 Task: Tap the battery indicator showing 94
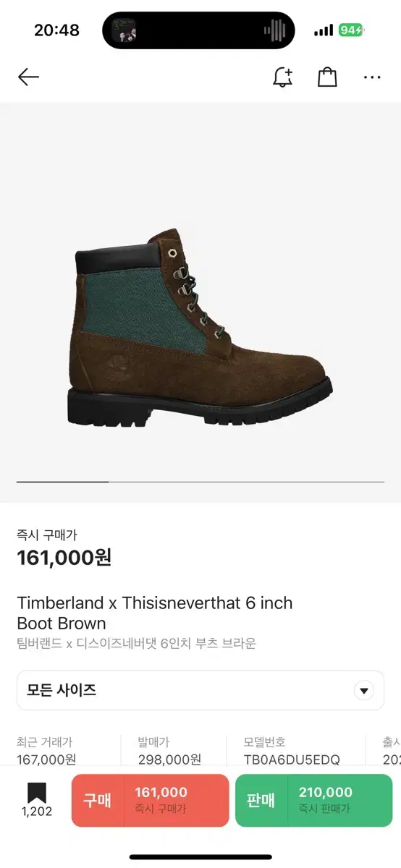[351, 30]
